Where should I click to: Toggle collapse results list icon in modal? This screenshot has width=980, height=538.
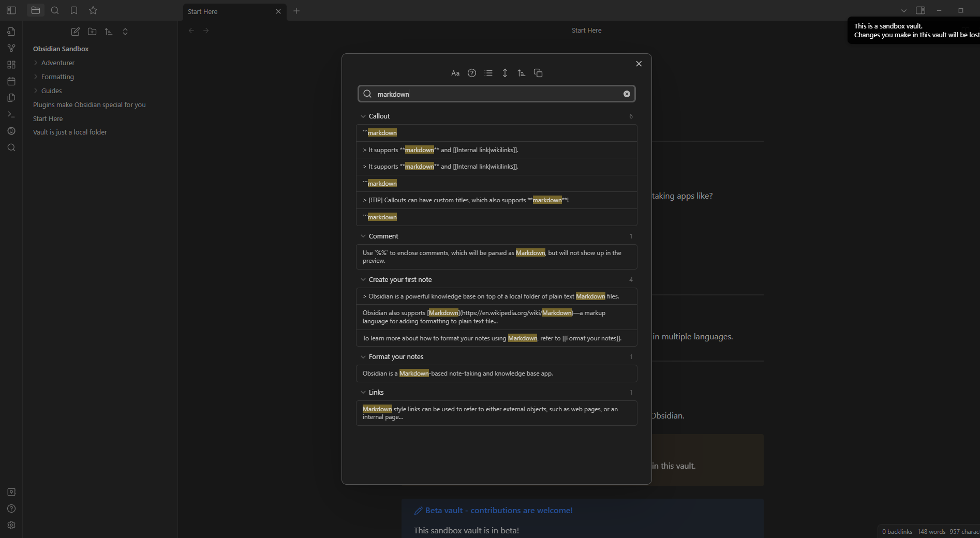(x=488, y=73)
